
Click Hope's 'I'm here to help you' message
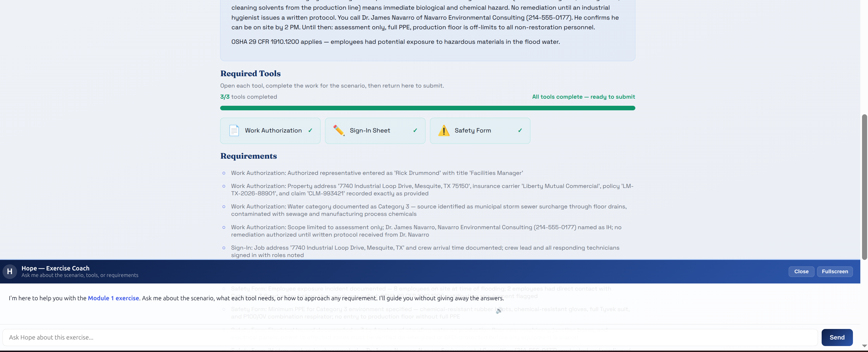tap(257, 298)
